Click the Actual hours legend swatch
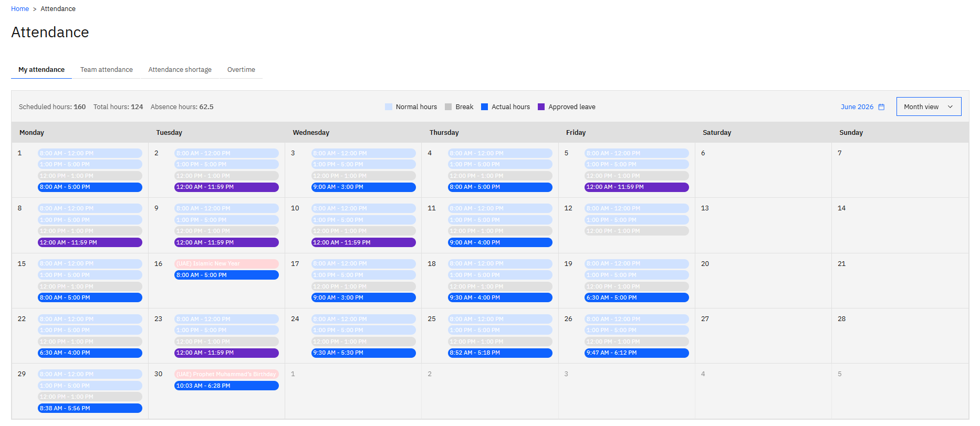The width and height of the screenshot is (980, 426). [x=484, y=107]
